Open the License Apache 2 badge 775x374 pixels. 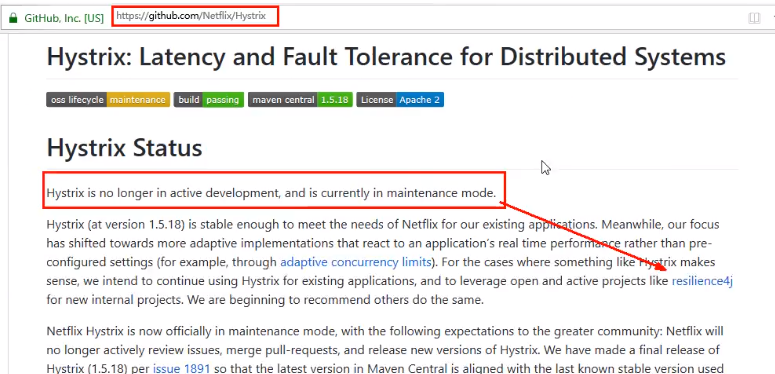[400, 100]
